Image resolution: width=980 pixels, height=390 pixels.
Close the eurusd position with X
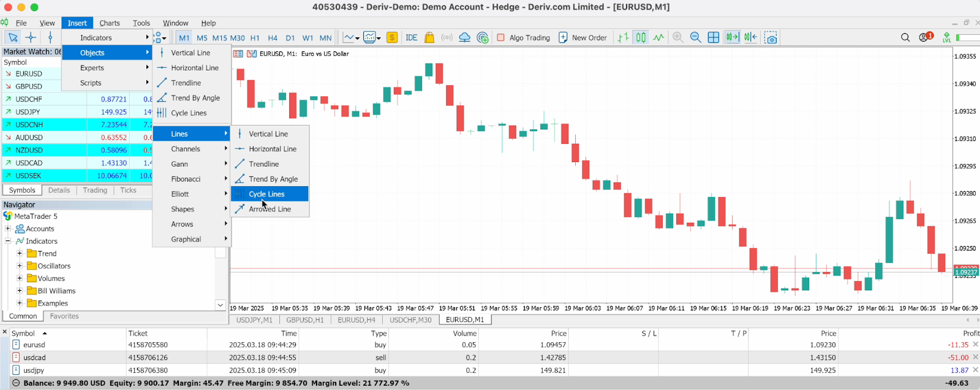(975, 345)
